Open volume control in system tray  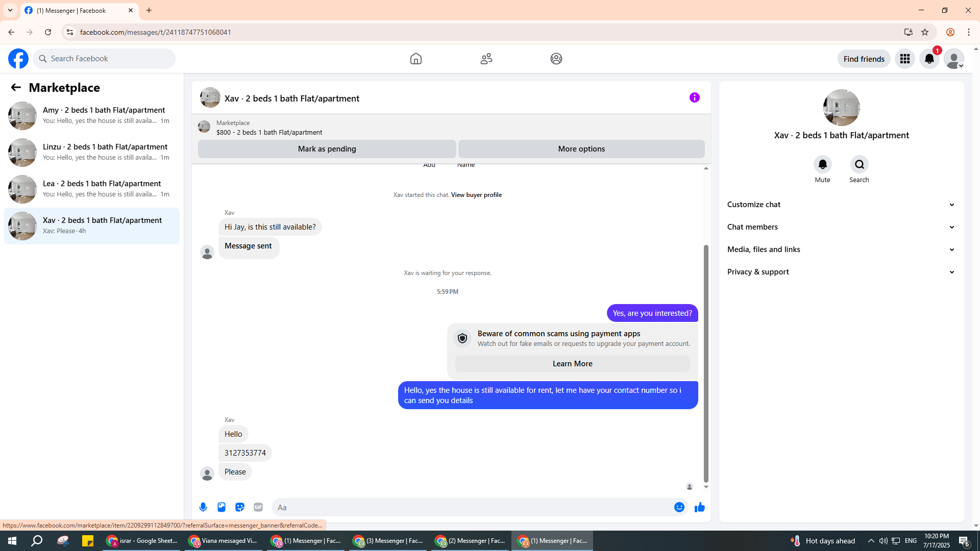[x=884, y=541]
